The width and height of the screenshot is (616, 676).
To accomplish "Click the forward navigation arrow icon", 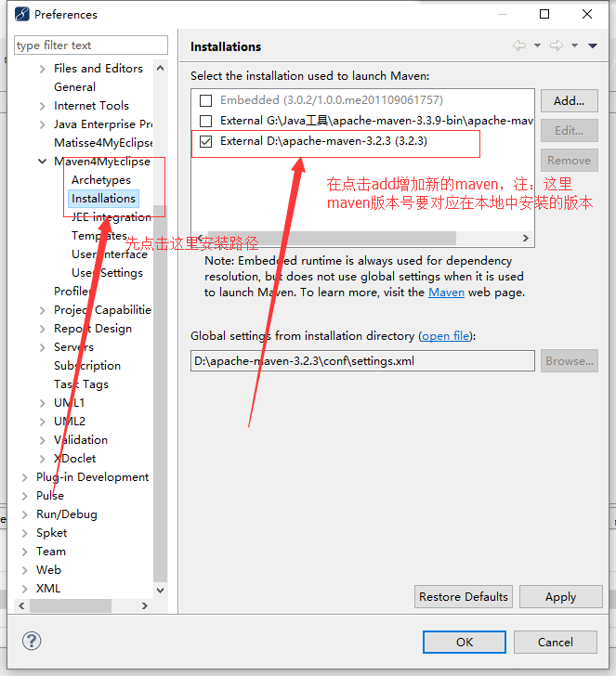I will tap(557, 45).
